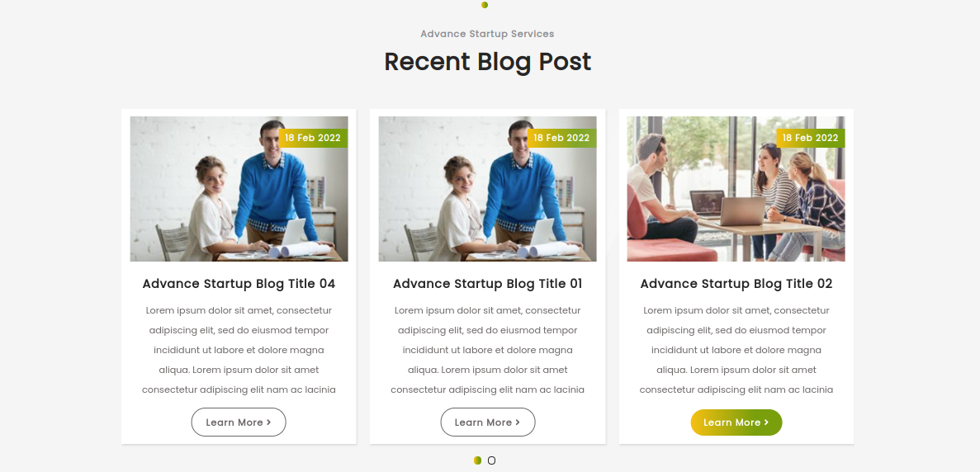Screen dimensions: 980x472
Task: Click the Lorem ipsum text under Blog Title 02
Action: pyautogui.click(x=736, y=350)
